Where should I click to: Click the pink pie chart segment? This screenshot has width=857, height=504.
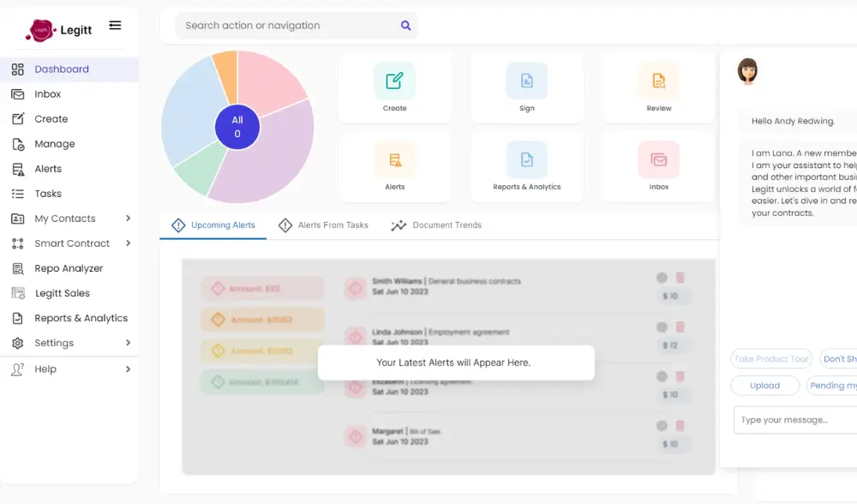click(x=270, y=81)
